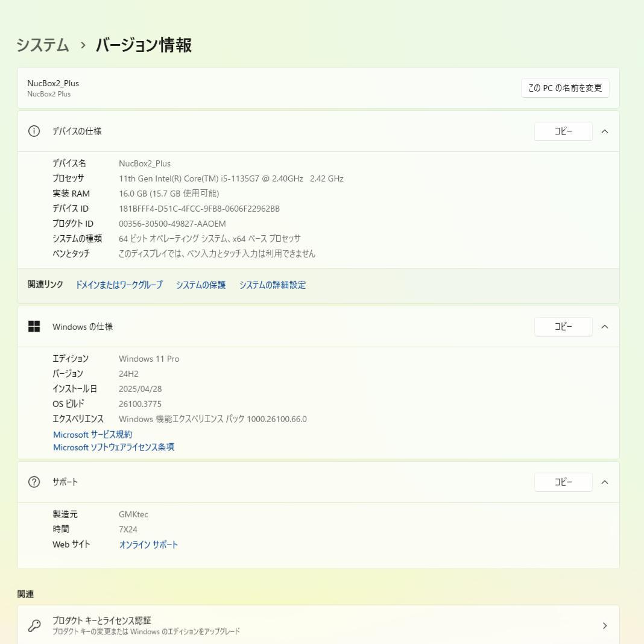Copy Windows specifications using コピー button
Image resolution: width=644 pixels, height=644 pixels.
click(x=563, y=326)
